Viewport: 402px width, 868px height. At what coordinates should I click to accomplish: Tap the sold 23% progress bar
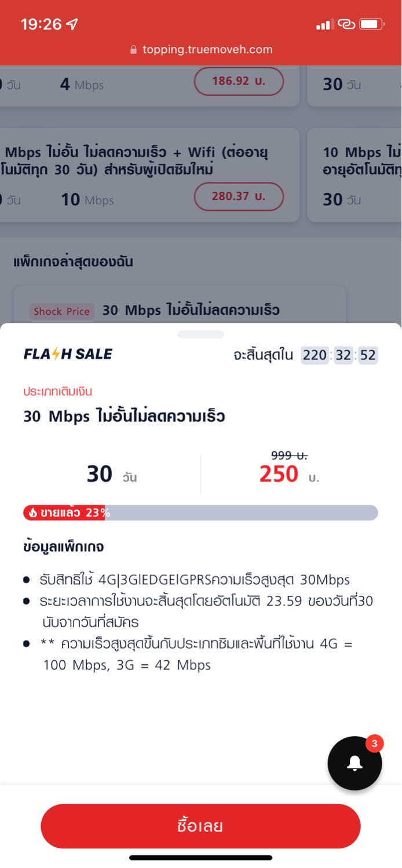click(x=200, y=513)
